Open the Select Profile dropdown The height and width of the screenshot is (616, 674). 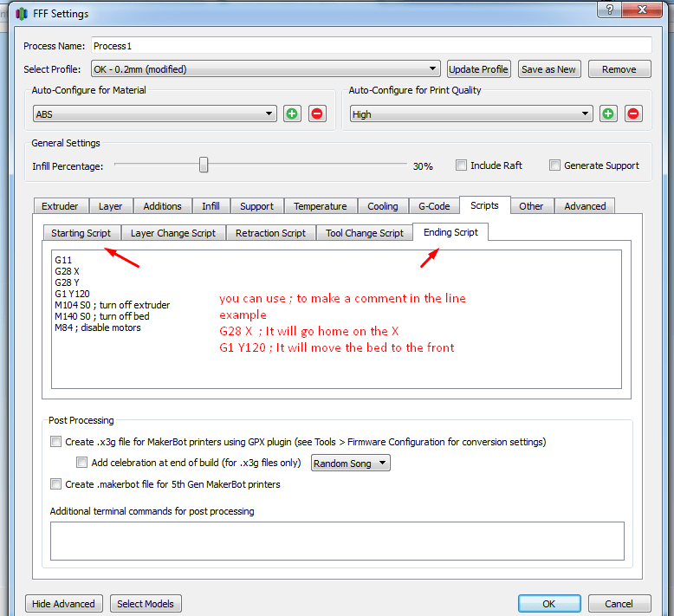click(x=265, y=69)
